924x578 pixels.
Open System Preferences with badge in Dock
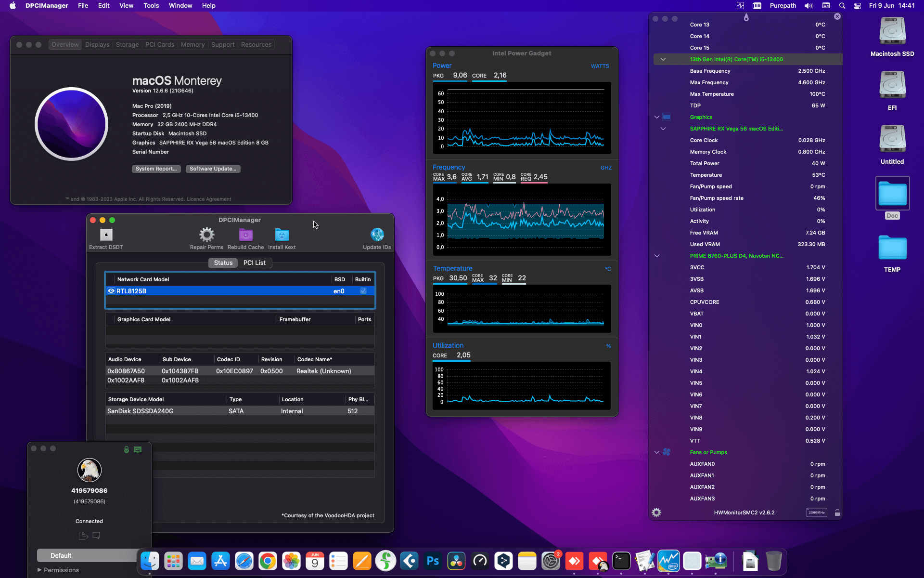click(551, 561)
